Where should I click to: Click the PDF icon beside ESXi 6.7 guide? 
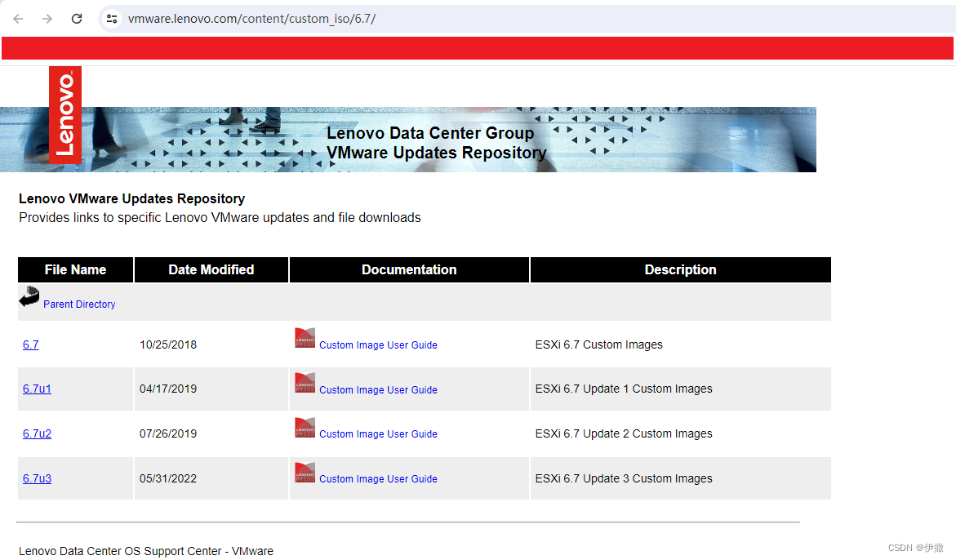pyautogui.click(x=304, y=337)
